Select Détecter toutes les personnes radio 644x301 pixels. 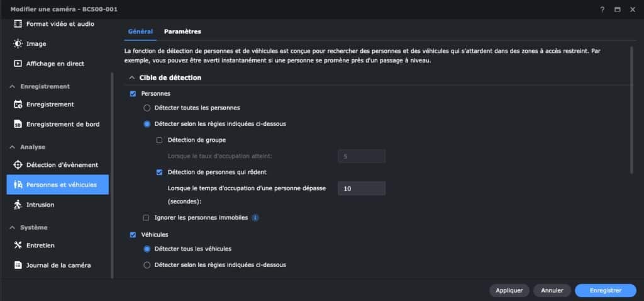click(147, 108)
